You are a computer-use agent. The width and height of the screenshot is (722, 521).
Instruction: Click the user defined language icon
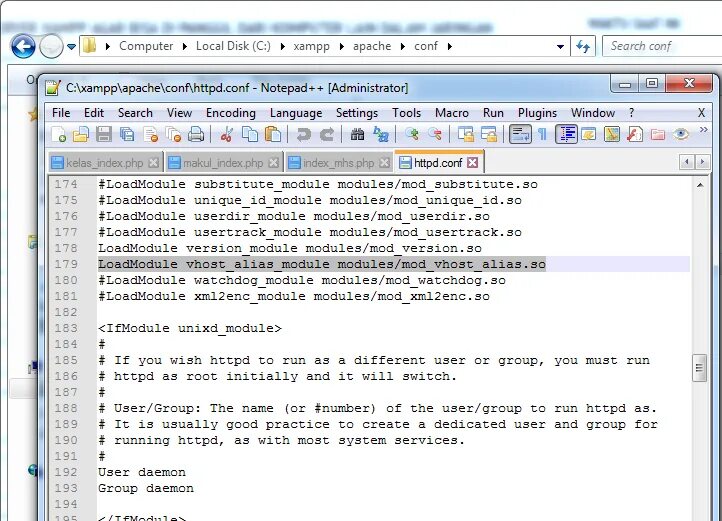click(x=589, y=135)
